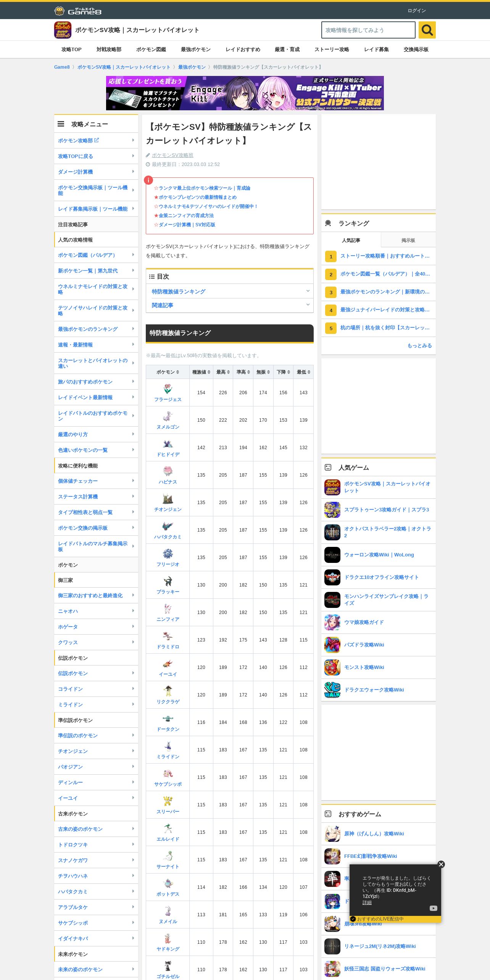Open 攻略TOP in navigation bar
The image size is (490, 980).
(71, 50)
